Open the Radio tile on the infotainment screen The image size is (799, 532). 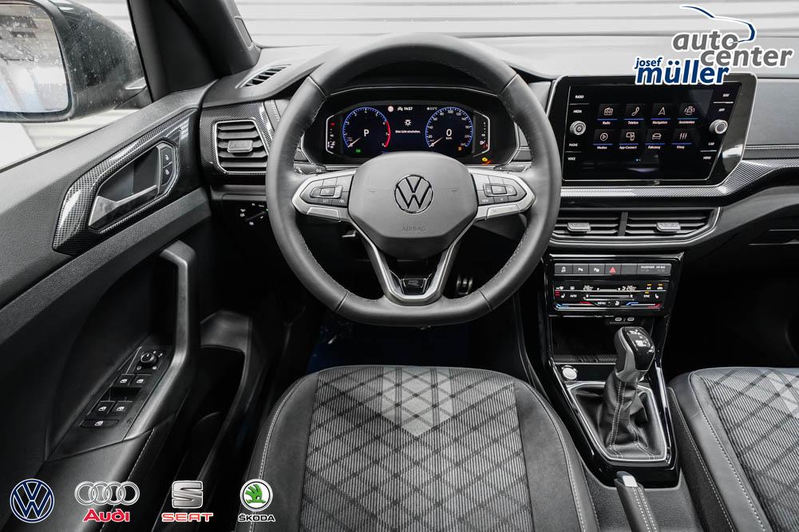(607, 111)
